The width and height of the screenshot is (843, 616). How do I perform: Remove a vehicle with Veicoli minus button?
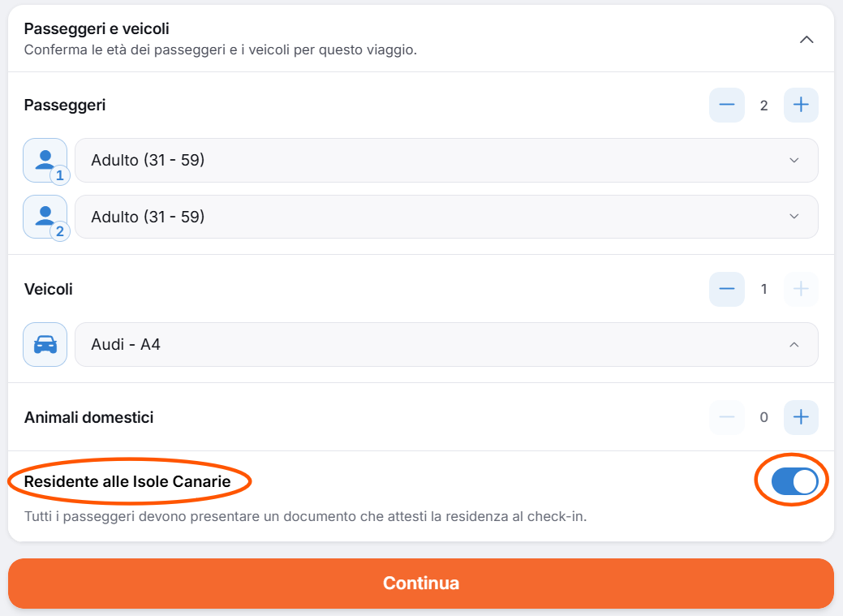[x=727, y=289]
